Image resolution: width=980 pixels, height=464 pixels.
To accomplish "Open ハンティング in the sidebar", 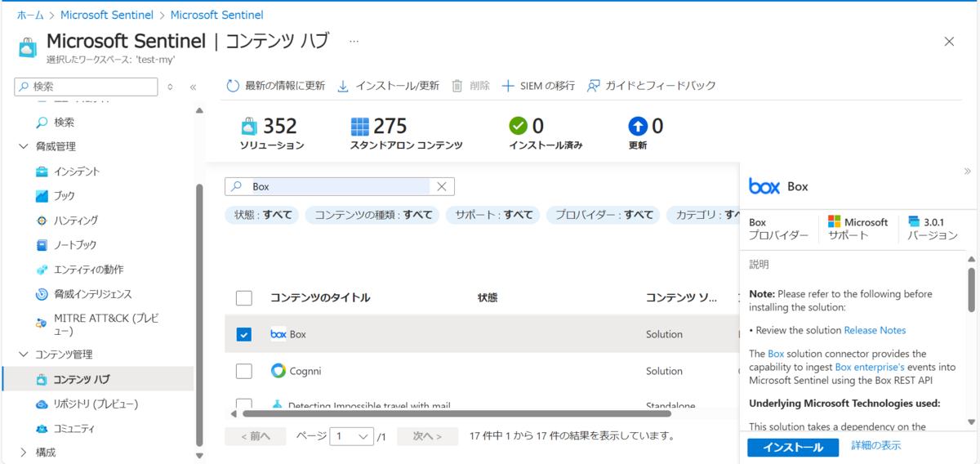I will pyautogui.click(x=76, y=221).
